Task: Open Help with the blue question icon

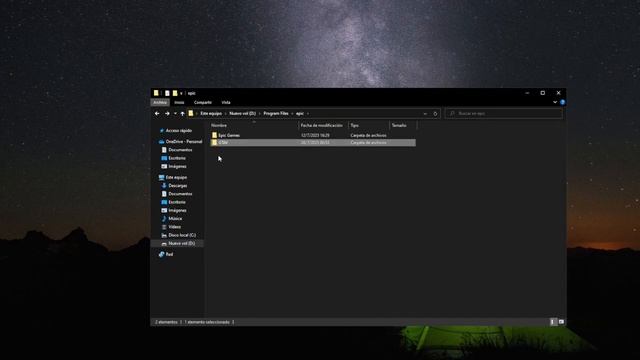Action: (562, 102)
